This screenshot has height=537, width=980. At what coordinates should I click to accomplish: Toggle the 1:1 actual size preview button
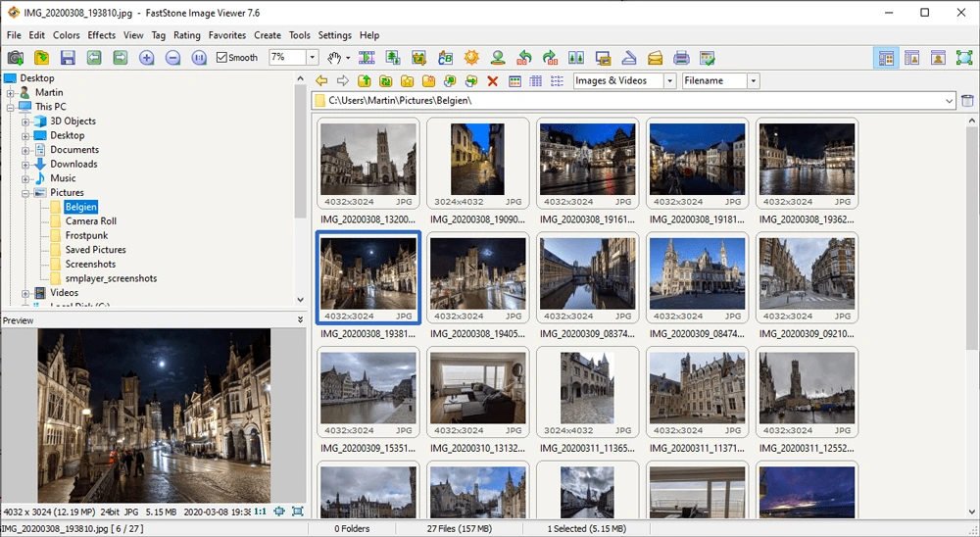pyautogui.click(x=260, y=512)
